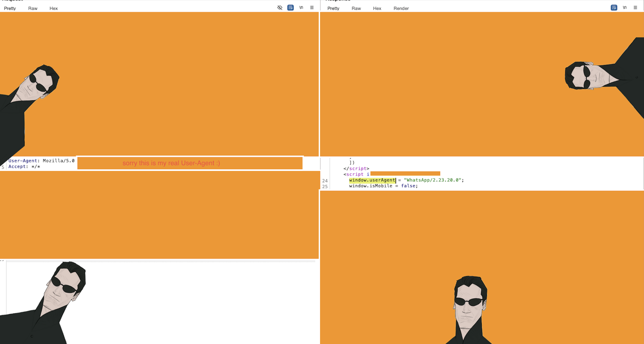Click the opening <script tag line

pyautogui.click(x=356, y=174)
